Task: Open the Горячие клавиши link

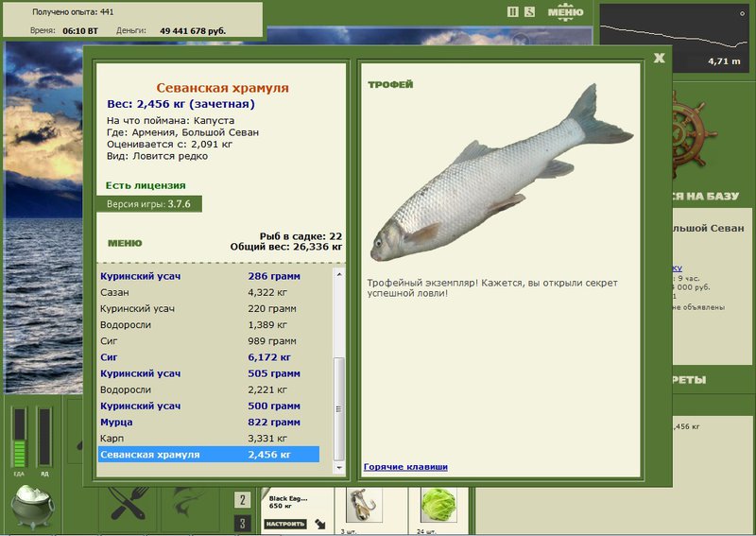Action: coord(405,467)
